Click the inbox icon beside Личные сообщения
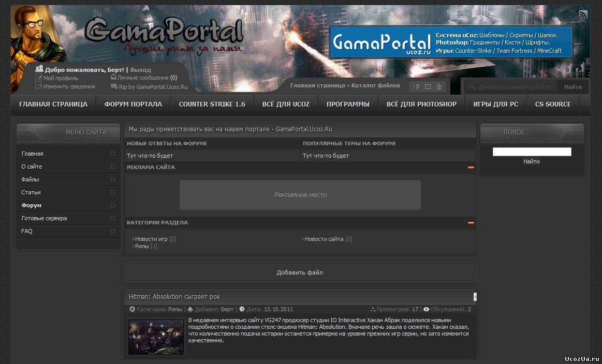 (114, 77)
